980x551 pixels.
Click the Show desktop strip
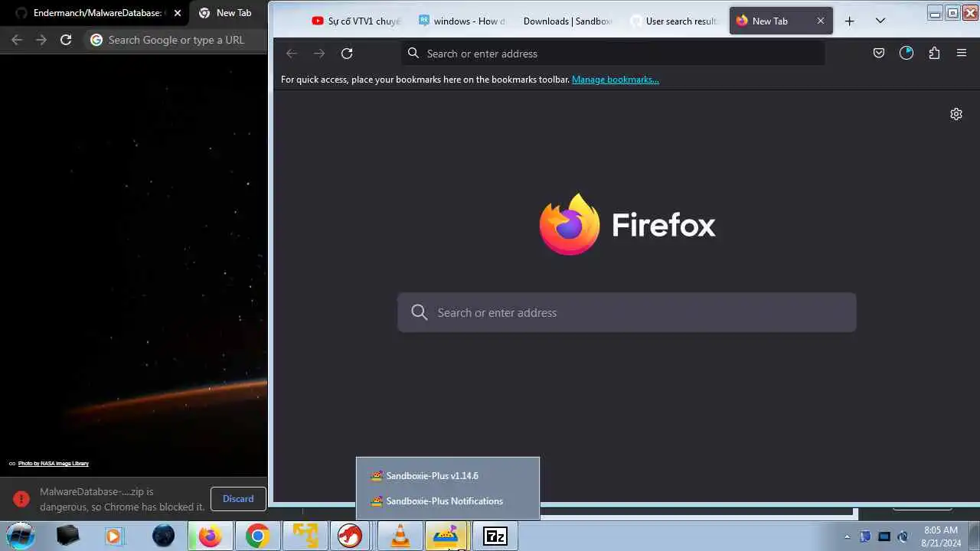974,536
